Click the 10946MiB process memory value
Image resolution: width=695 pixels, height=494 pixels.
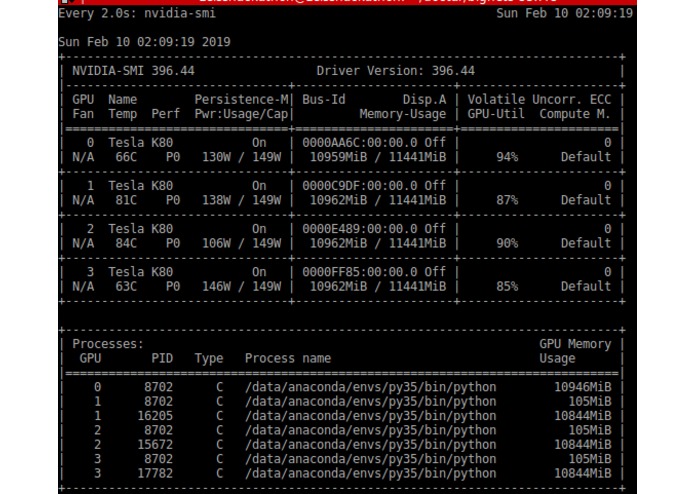point(582,387)
